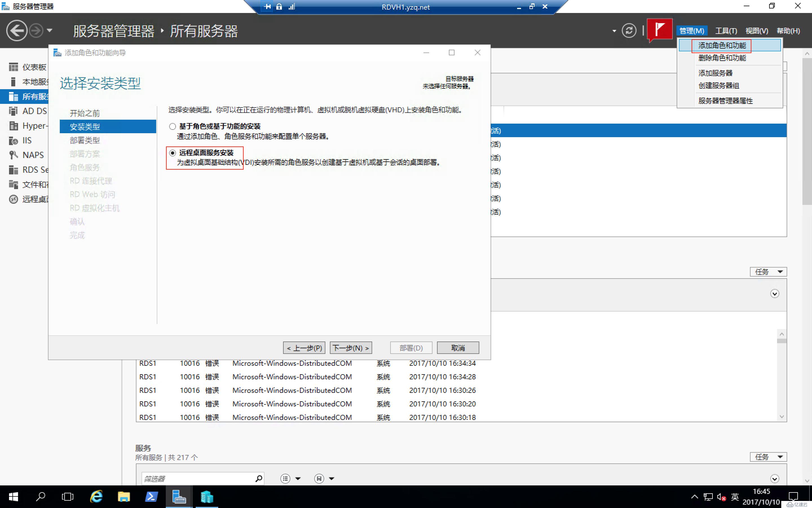Launch Internet Explorer from taskbar
The width and height of the screenshot is (812, 508).
pos(96,497)
